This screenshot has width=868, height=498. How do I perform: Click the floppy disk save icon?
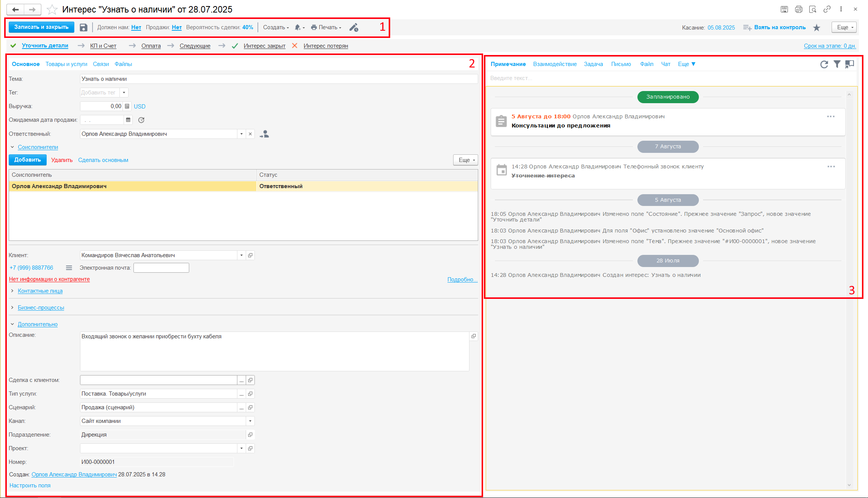(x=83, y=27)
